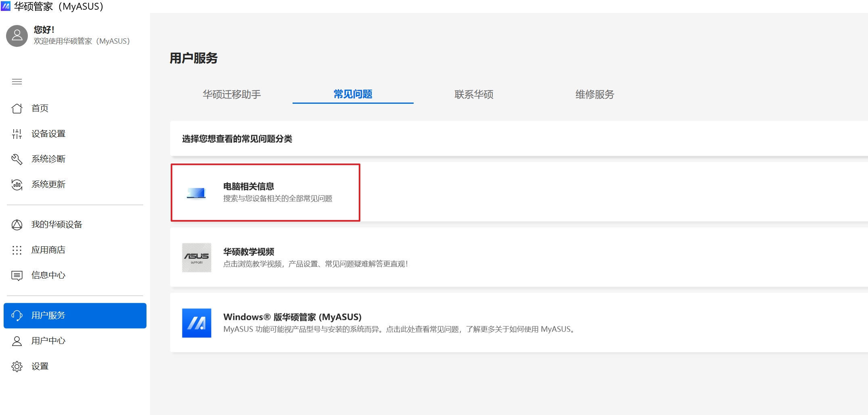Open the app store (应用商店) grid icon

click(x=17, y=250)
